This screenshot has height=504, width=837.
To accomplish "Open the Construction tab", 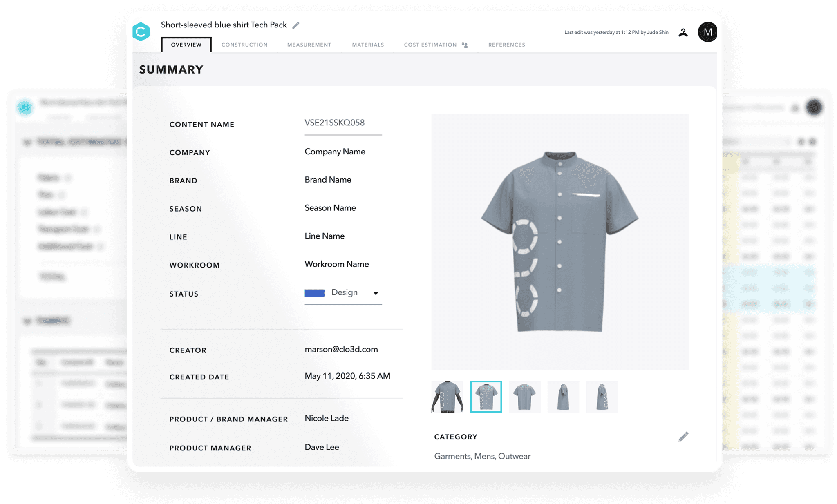I will click(244, 45).
